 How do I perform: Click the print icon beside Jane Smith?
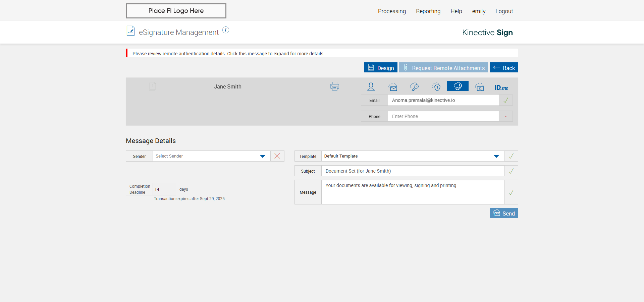(x=334, y=86)
